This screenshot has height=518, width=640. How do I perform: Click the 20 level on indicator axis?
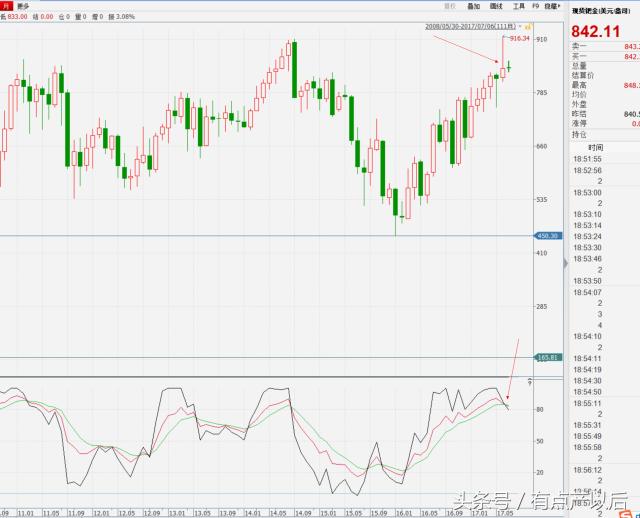coord(540,472)
